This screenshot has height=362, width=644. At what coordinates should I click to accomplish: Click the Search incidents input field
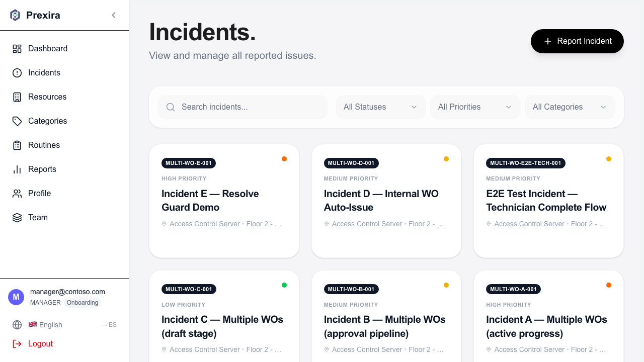point(243,107)
